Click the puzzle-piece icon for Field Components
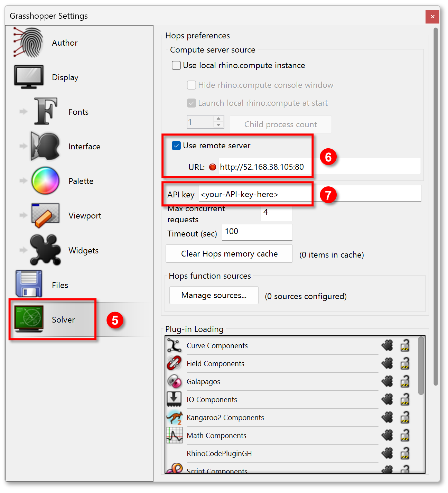 pos(388,363)
